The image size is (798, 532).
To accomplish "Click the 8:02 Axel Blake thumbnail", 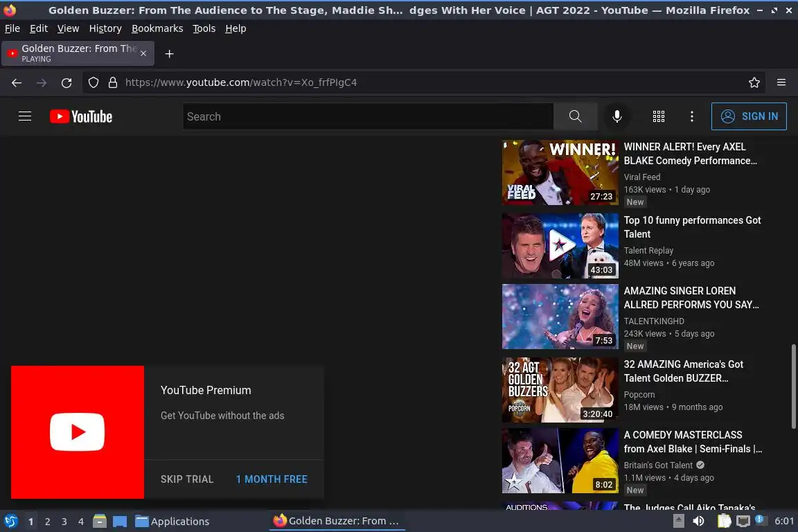I will coord(560,461).
